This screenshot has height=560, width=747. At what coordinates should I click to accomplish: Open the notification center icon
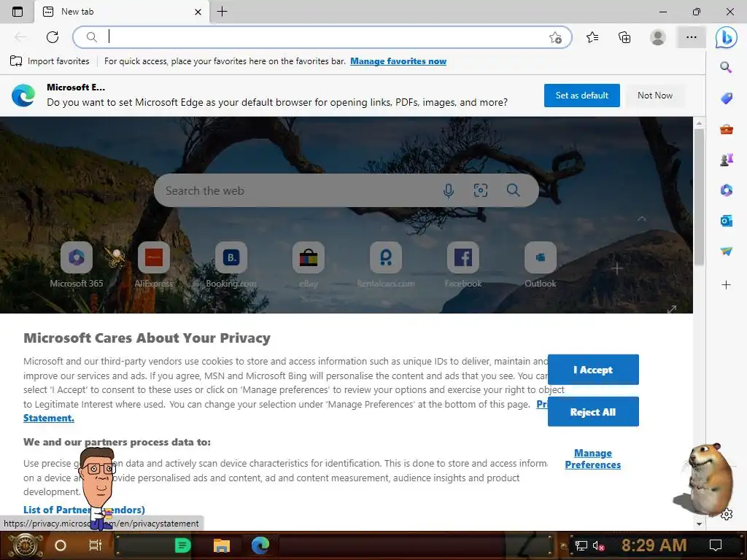(716, 545)
